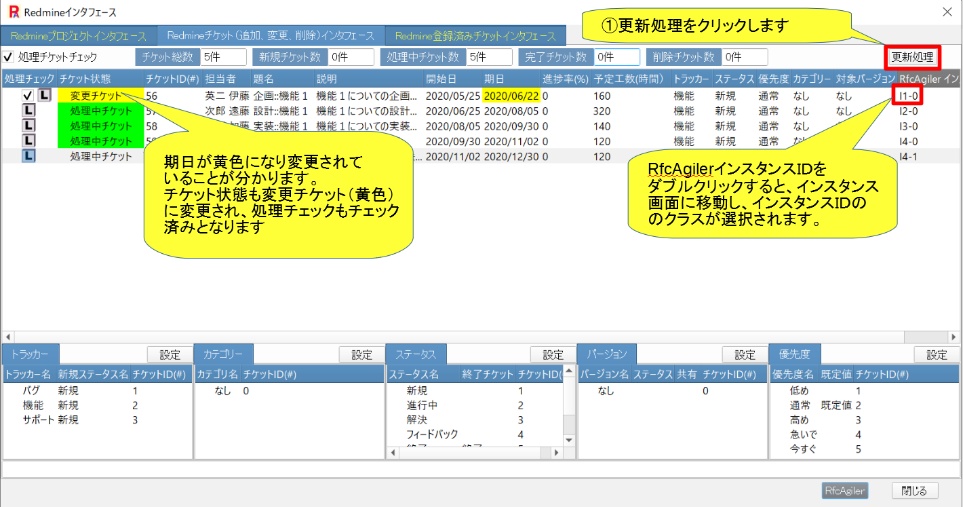Select the ステータス panel tab
The image size is (963, 507).
[416, 354]
